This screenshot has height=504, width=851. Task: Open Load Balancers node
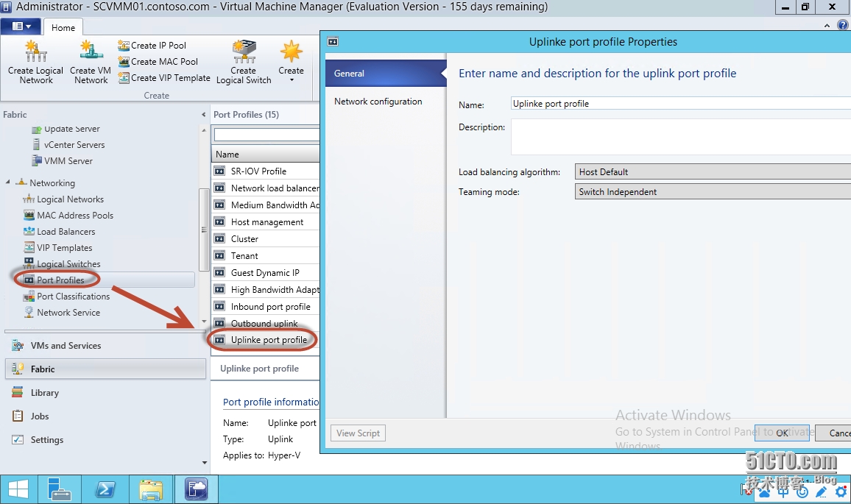(x=66, y=232)
